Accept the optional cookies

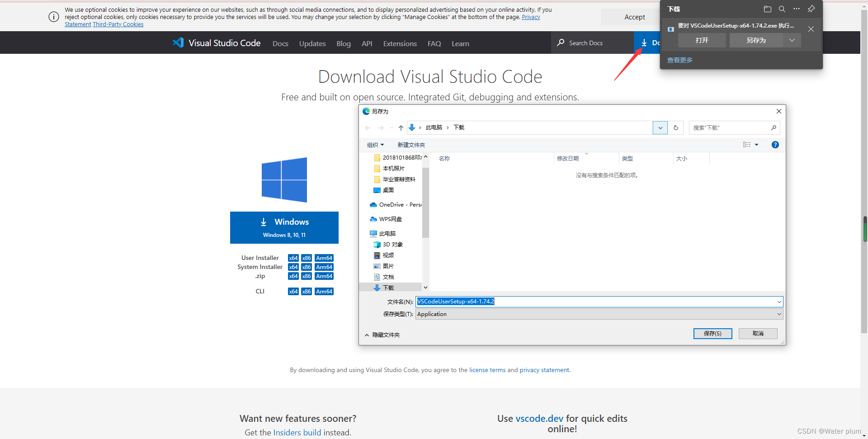click(x=635, y=17)
